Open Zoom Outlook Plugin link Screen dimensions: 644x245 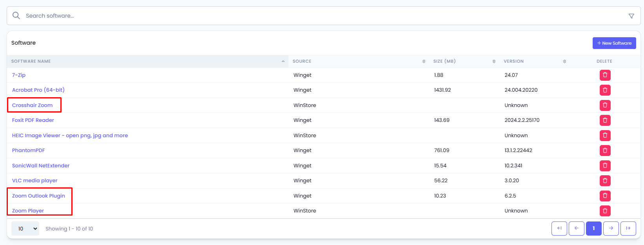coord(38,196)
